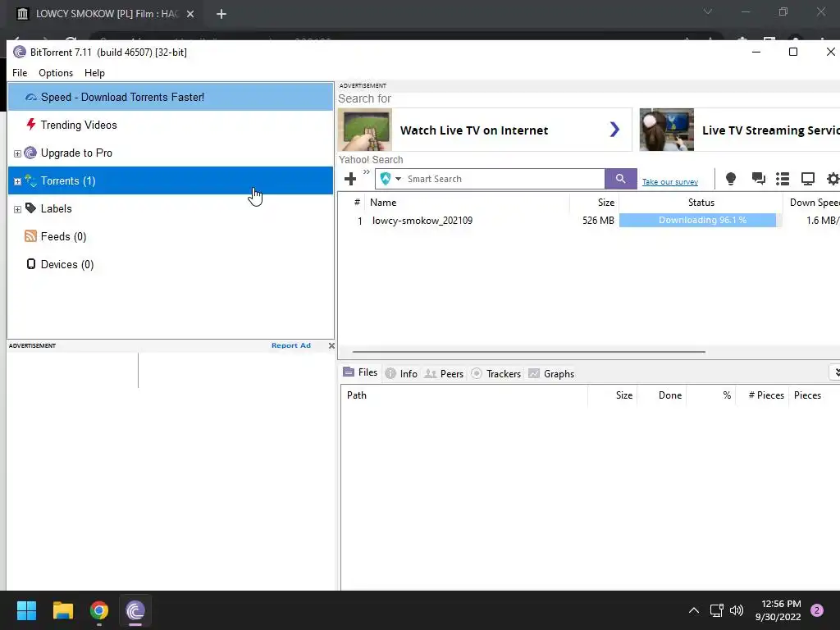
Task: Open the File menu
Action: point(20,73)
